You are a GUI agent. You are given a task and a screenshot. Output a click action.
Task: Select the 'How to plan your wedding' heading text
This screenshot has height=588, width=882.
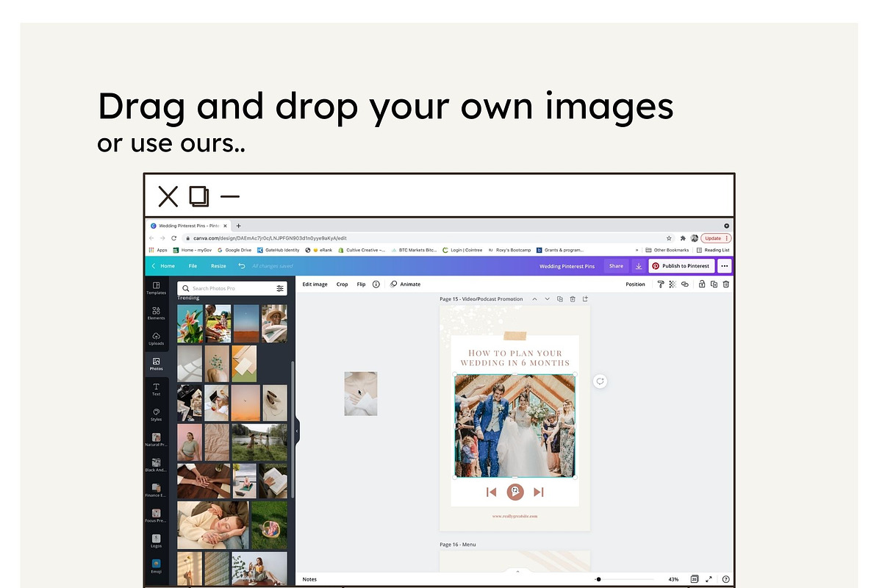(x=514, y=357)
